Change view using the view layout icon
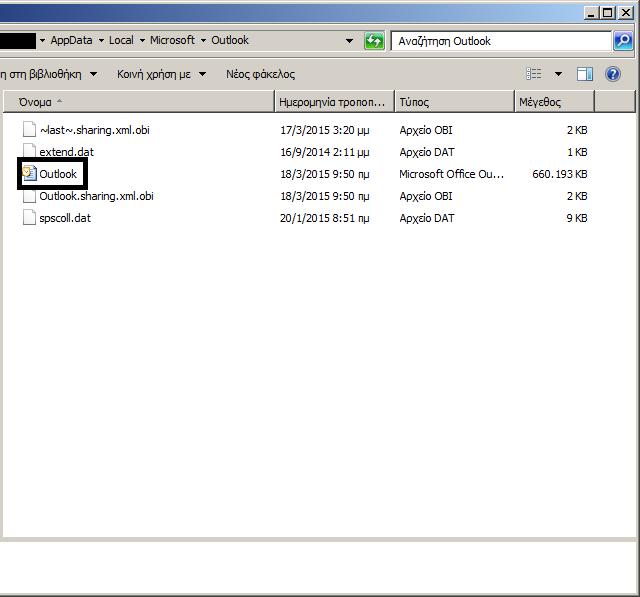Screen dimensions: 640x597 coord(533,74)
